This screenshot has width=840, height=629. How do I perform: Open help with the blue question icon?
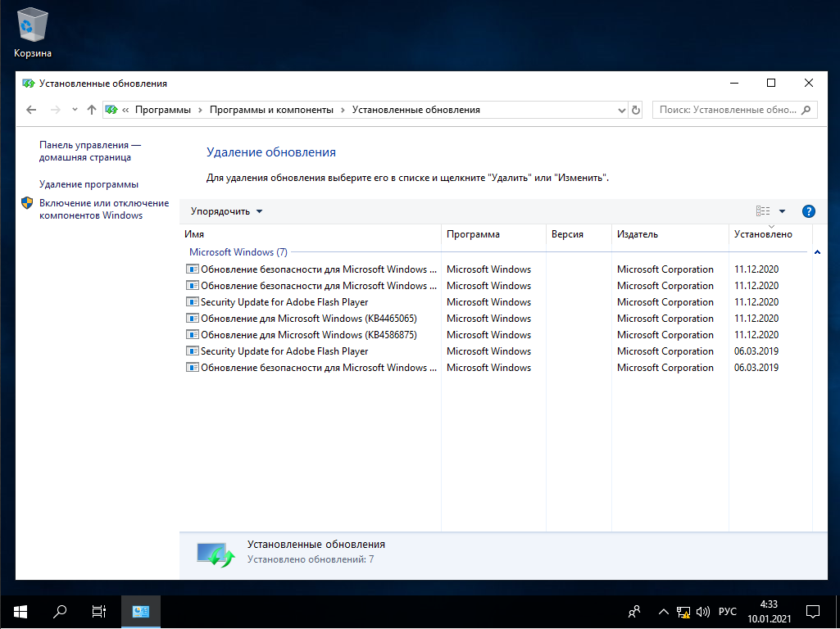coord(808,211)
